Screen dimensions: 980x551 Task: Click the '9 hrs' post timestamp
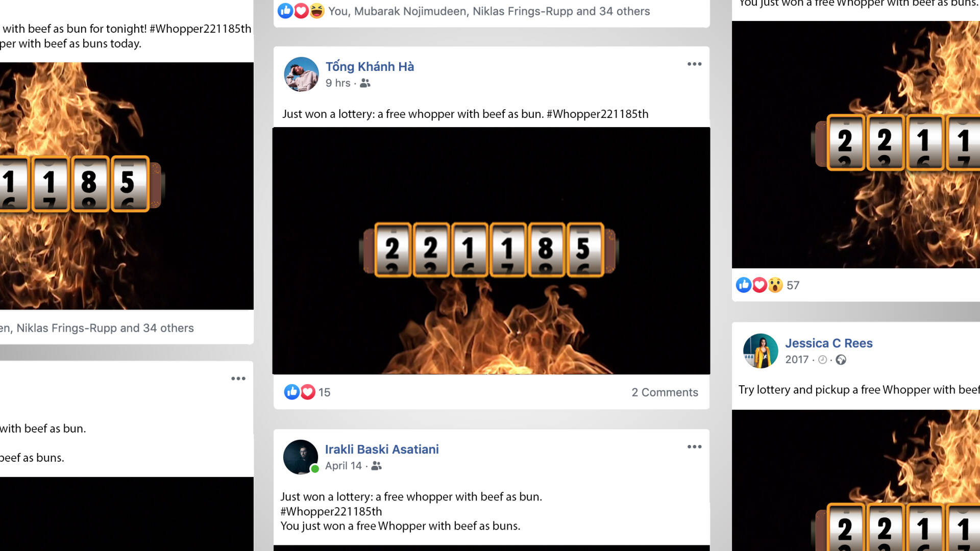338,83
